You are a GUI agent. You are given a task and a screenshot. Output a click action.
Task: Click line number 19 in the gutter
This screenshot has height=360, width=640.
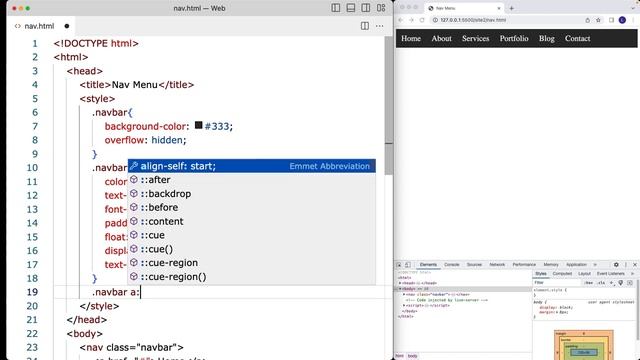pos(32,292)
